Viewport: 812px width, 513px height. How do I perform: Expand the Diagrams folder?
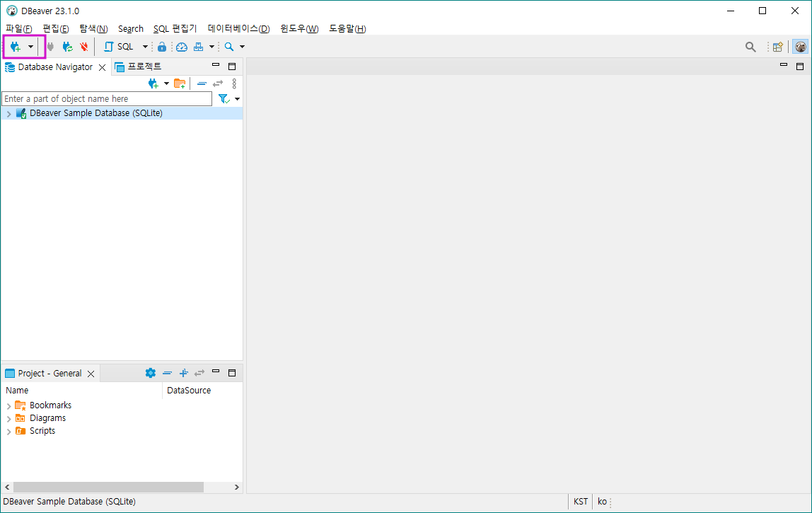coord(8,419)
